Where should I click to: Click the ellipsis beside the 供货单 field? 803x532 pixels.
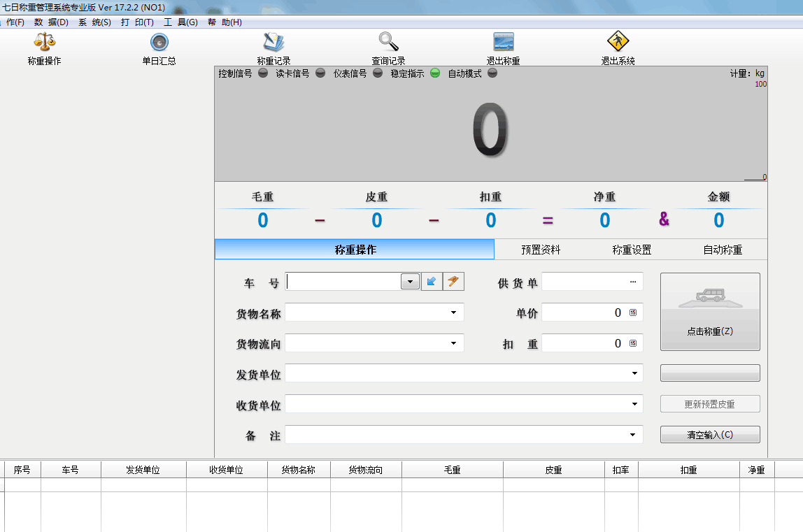pos(634,281)
